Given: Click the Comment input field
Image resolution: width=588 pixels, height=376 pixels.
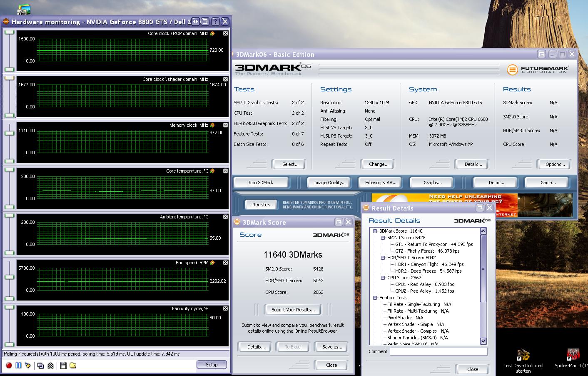Looking at the screenshot, I should [439, 351].
